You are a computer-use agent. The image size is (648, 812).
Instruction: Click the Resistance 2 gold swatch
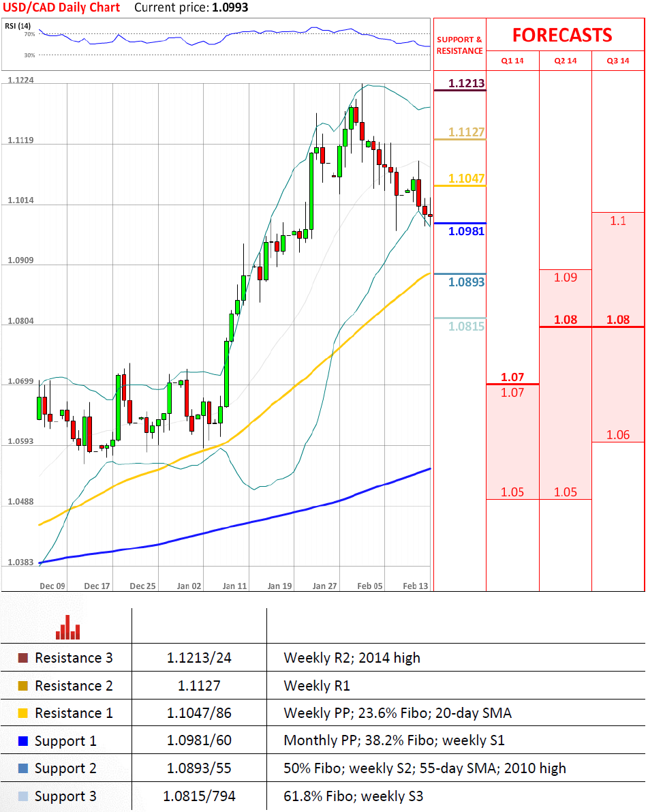[22, 686]
